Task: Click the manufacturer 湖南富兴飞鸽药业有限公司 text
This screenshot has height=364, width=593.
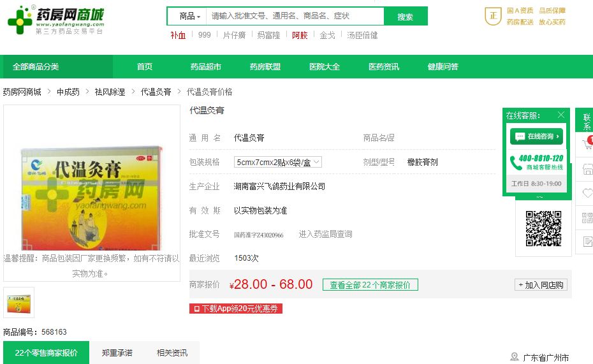Action: point(279,186)
